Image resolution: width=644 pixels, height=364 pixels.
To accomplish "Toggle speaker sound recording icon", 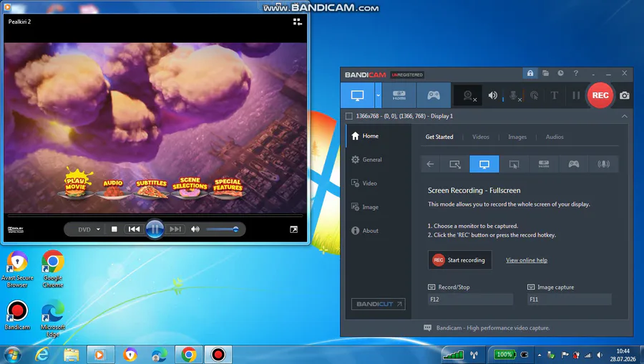I will 492,95.
